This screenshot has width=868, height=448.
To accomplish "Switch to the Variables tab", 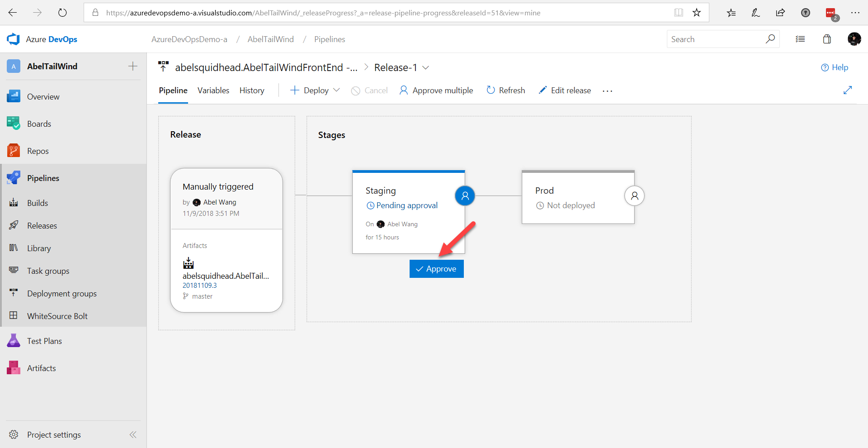I will (213, 91).
